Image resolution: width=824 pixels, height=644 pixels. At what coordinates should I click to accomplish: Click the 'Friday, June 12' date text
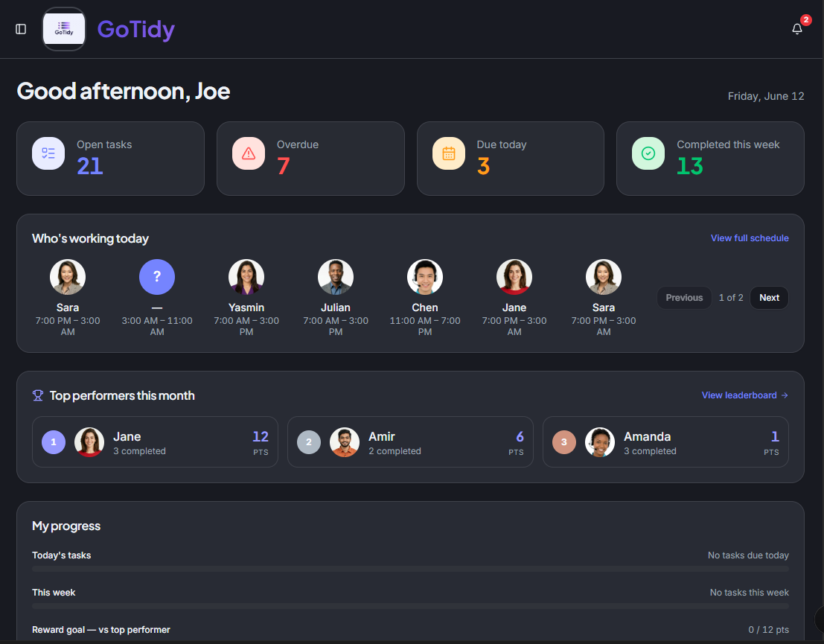coord(766,96)
